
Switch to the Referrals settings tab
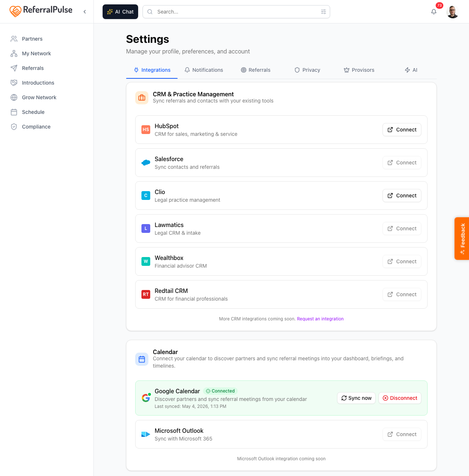click(255, 70)
